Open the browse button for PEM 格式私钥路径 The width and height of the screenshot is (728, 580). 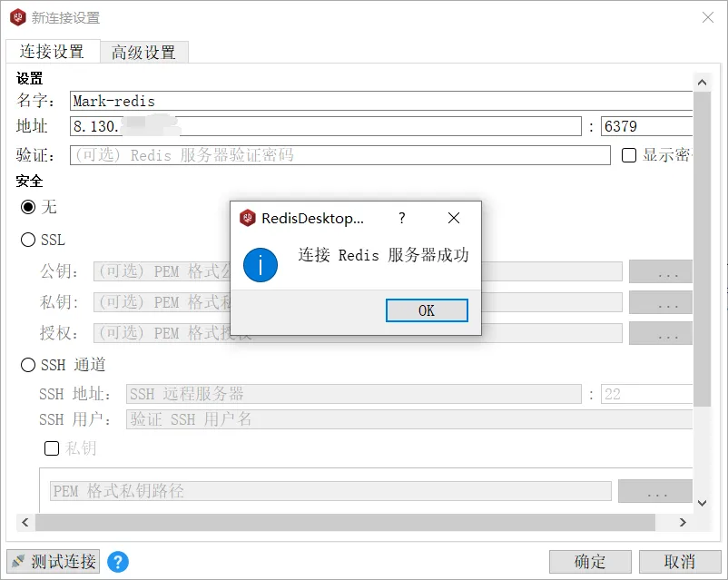coord(654,489)
